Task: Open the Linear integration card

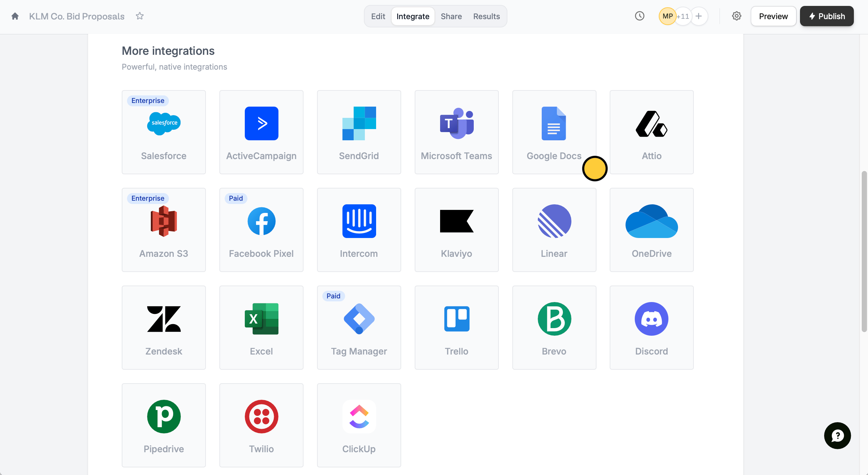Action: coord(554,229)
